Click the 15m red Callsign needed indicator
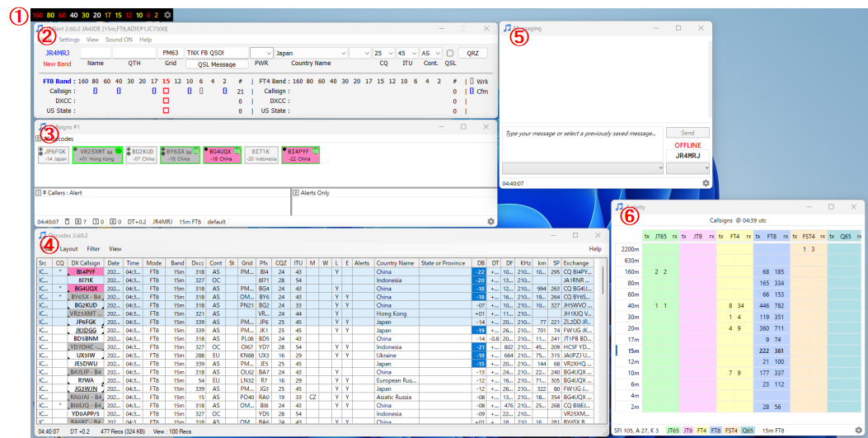Image resolution: width=868 pixels, height=438 pixels. coord(165,91)
